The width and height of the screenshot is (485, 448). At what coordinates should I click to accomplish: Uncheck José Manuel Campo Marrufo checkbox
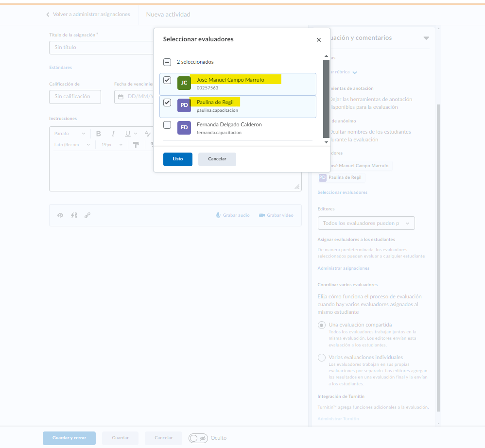click(167, 80)
